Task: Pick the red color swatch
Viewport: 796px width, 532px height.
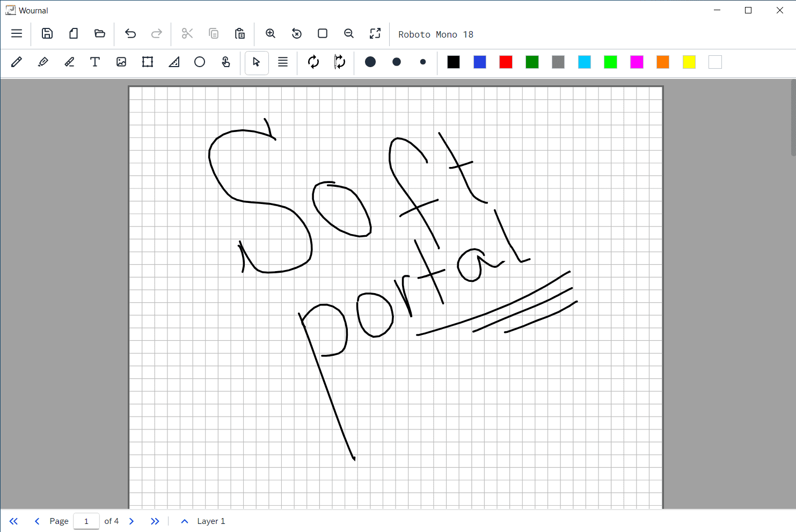Action: 506,62
